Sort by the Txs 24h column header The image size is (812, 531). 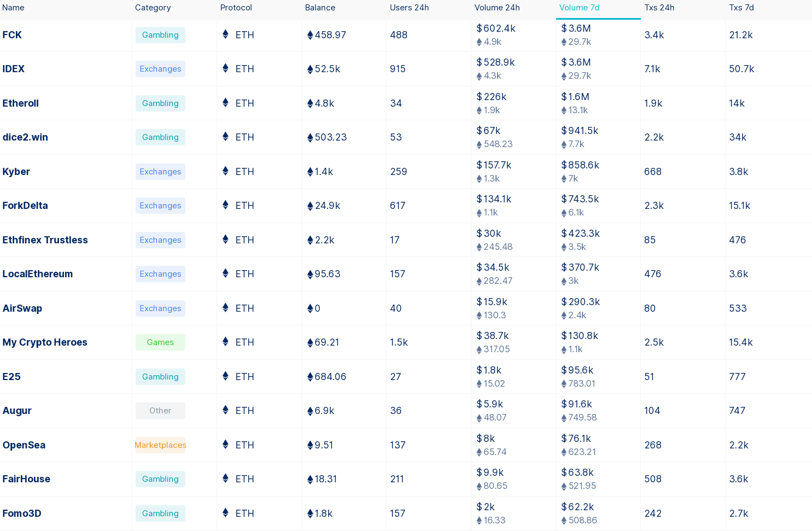pos(659,8)
